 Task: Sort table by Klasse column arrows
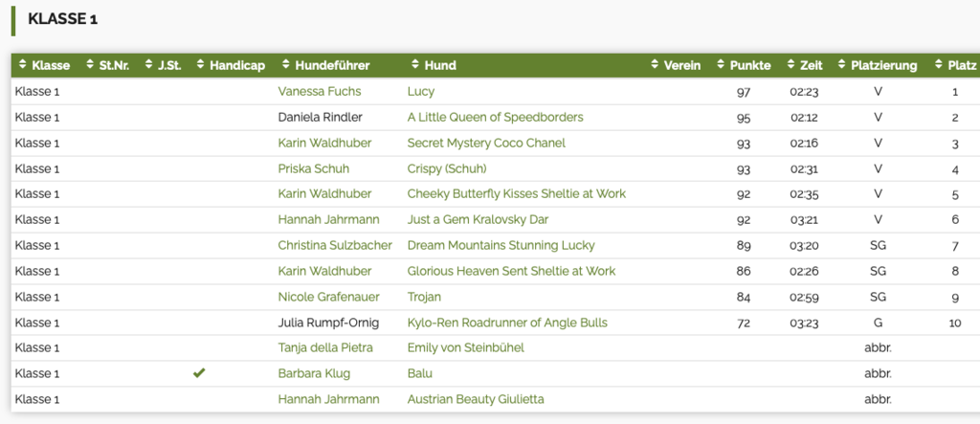pyautogui.click(x=23, y=66)
